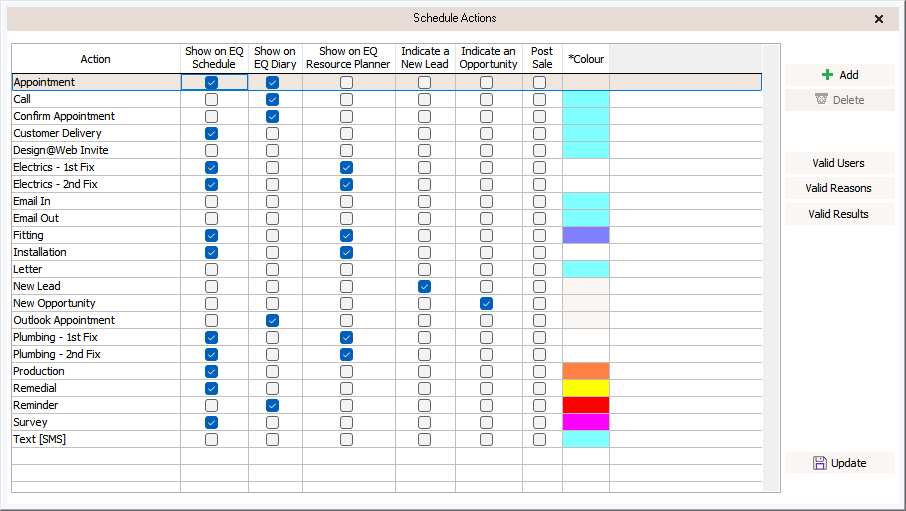Save changes with the Update button
Screen dimensions: 906x511
click(x=840, y=463)
